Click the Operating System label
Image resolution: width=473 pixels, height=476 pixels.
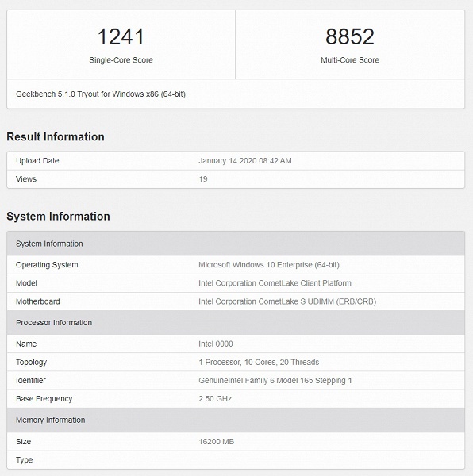coord(47,265)
